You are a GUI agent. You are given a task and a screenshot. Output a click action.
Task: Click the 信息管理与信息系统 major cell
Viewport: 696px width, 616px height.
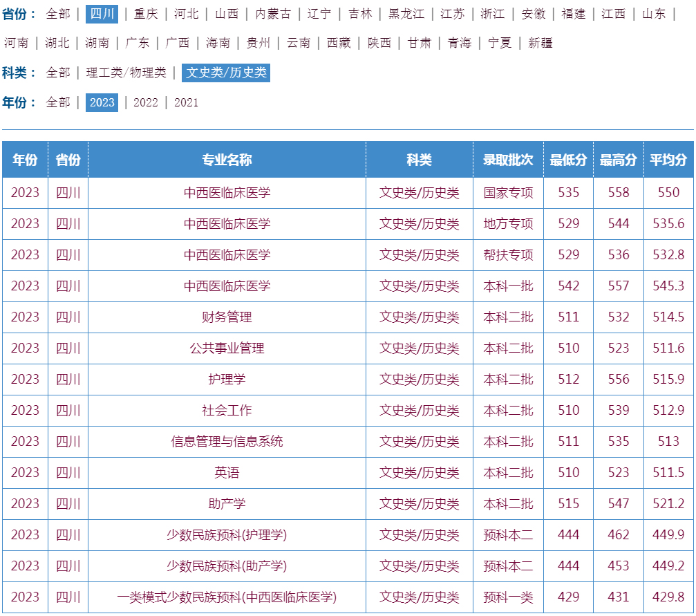pyautogui.click(x=227, y=442)
